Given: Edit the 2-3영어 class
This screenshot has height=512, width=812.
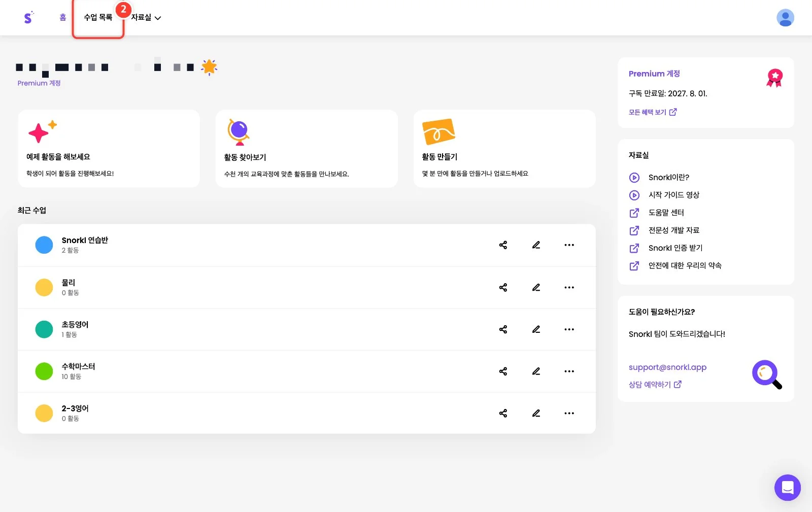Looking at the screenshot, I should [x=536, y=413].
